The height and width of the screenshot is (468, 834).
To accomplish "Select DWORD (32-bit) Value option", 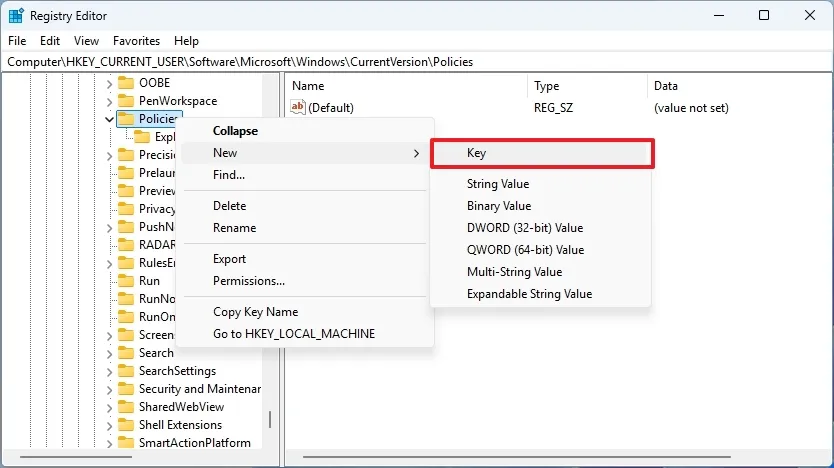I will (524, 228).
